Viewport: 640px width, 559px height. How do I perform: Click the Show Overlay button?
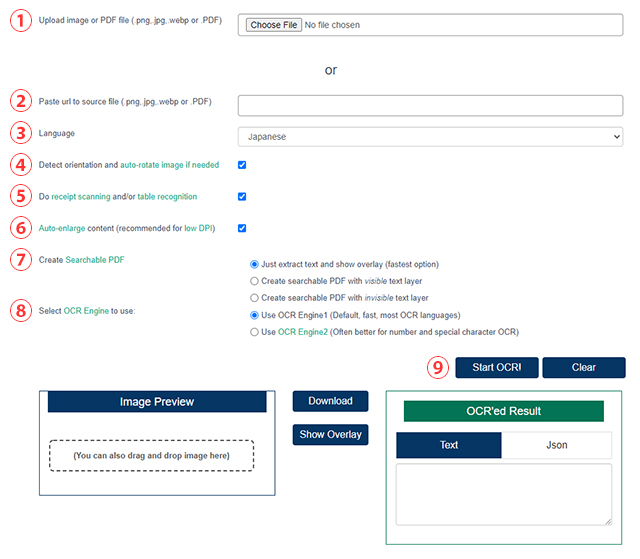pyautogui.click(x=330, y=435)
